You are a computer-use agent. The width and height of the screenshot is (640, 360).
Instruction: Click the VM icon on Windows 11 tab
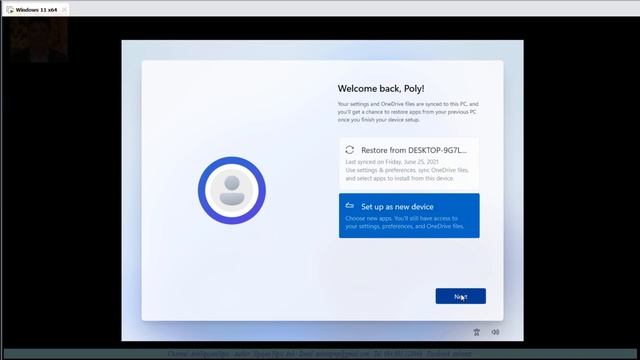10,10
